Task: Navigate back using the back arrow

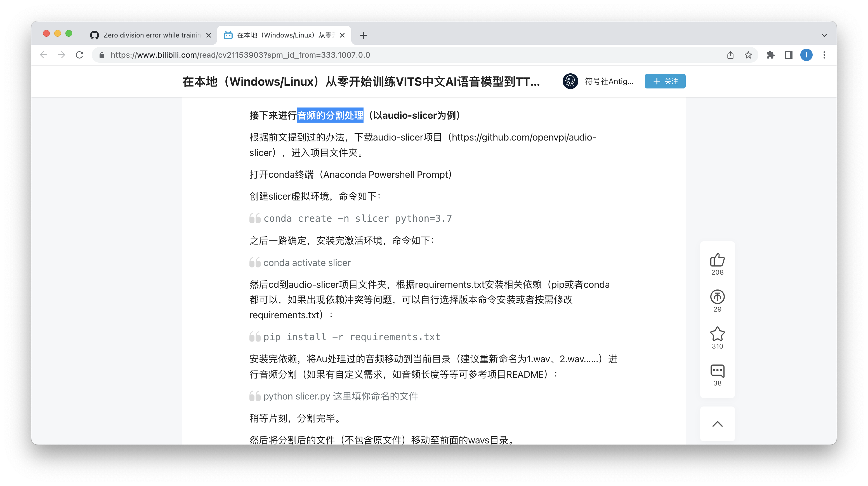Action: pos(43,55)
